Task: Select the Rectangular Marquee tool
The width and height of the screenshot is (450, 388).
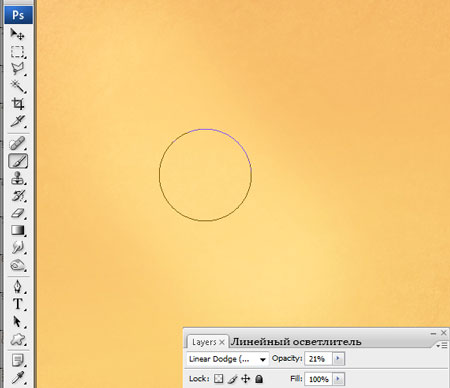Action: [x=17, y=52]
